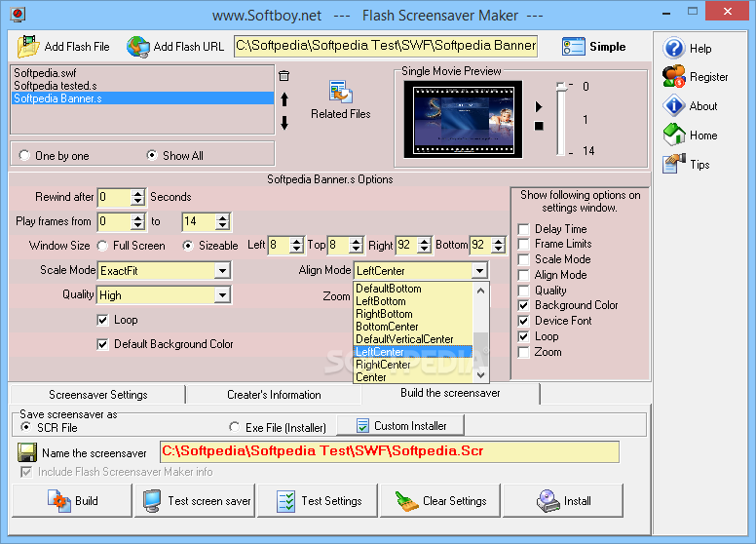Click the screensaver name path field
The image size is (756, 544).
click(390, 452)
